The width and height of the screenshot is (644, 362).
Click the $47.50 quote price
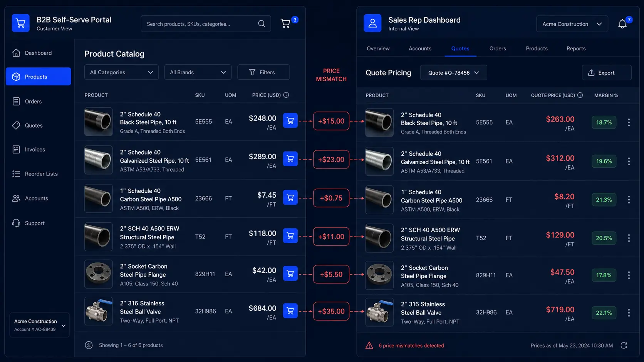(x=562, y=272)
